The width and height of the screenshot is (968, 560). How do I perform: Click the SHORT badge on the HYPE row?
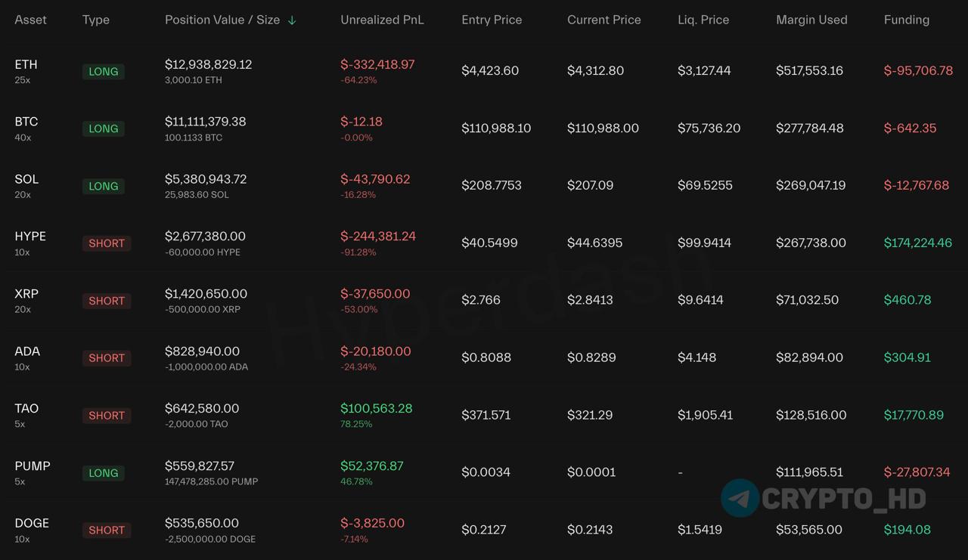(107, 243)
